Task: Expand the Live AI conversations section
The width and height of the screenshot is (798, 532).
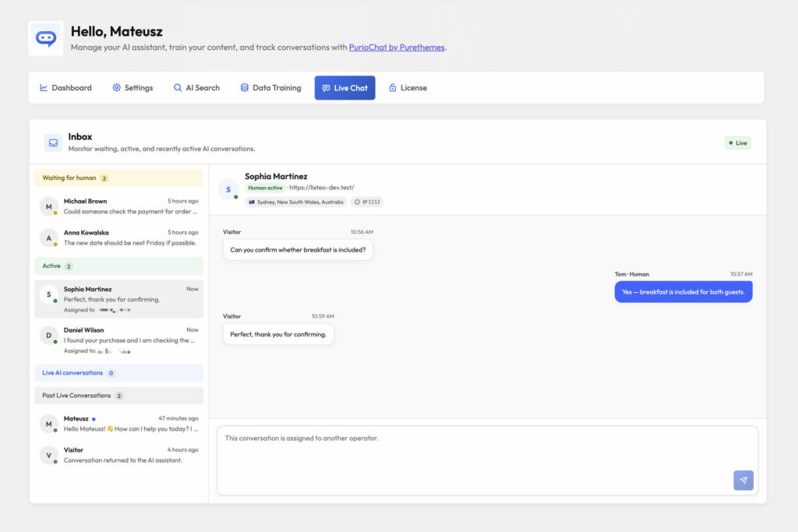Action: tap(118, 373)
